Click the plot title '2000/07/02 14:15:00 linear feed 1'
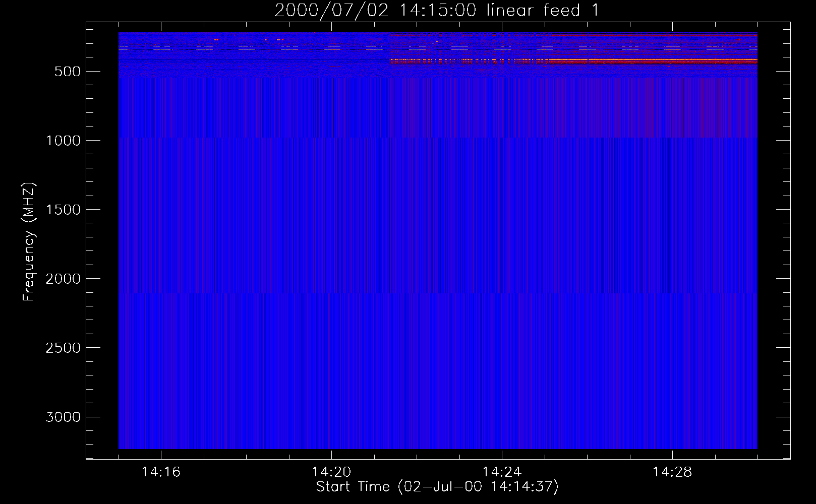The width and height of the screenshot is (816, 504). (437, 10)
